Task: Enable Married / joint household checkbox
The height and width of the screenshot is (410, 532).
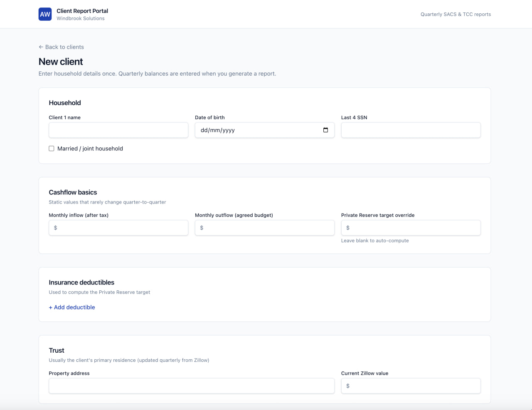Action: tap(52, 148)
